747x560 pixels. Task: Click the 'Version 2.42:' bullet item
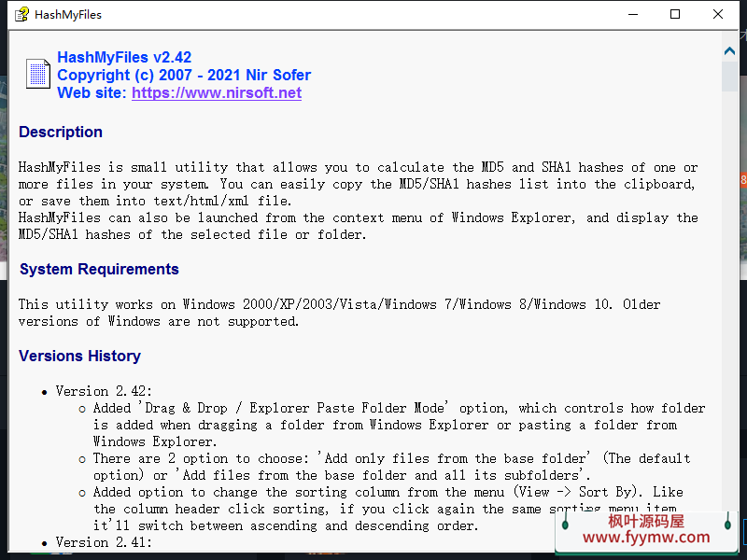pos(104,391)
